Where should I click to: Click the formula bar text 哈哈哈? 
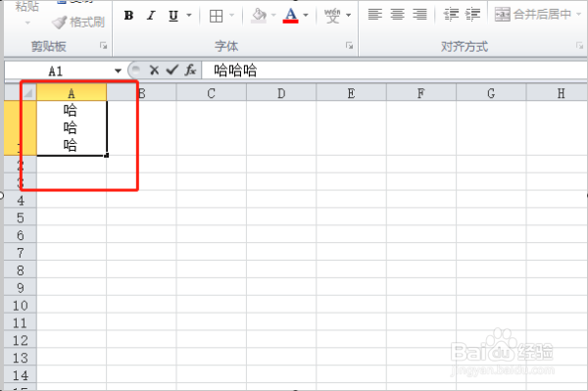click(235, 71)
